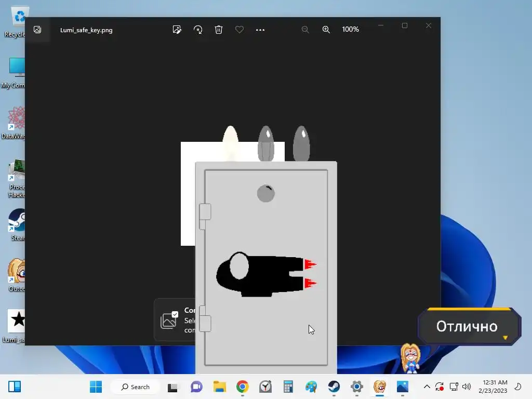Open Paint from the taskbar
This screenshot has height=399, width=532.
pos(311,387)
